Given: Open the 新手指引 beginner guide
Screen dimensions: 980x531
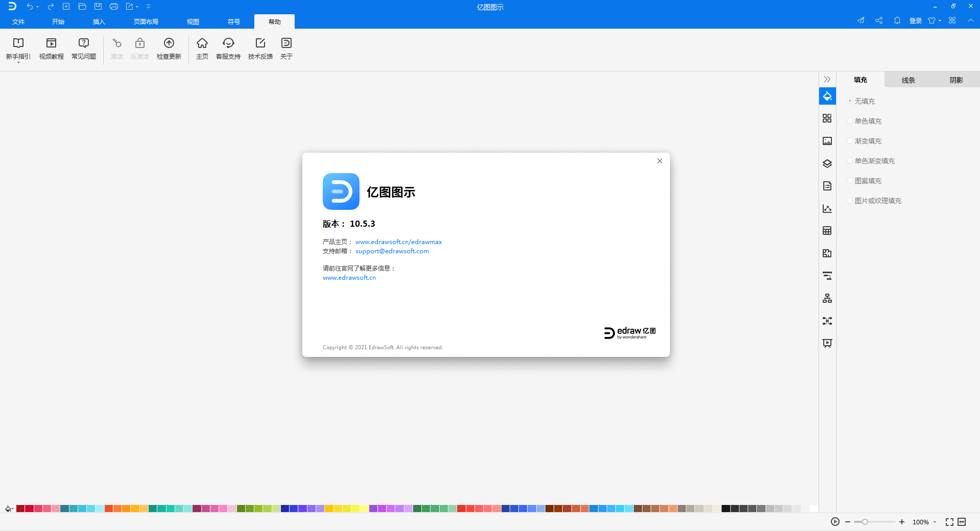Looking at the screenshot, I should coord(18,50).
